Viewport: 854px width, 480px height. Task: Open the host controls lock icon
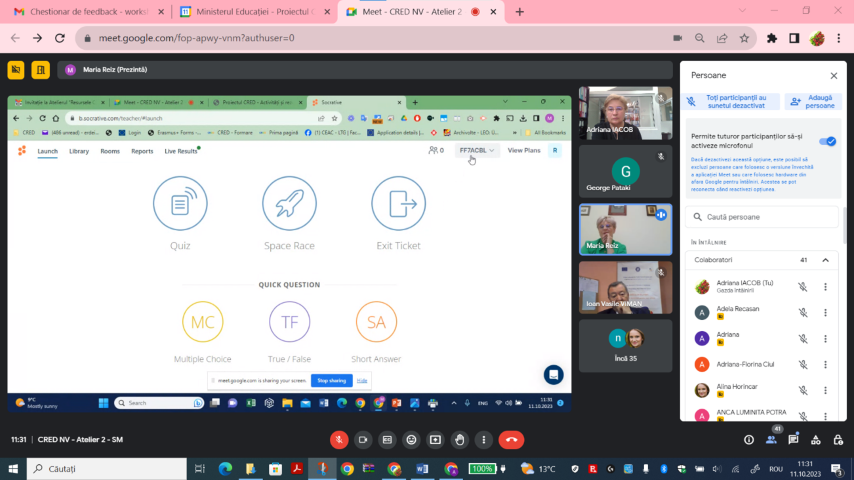839,439
